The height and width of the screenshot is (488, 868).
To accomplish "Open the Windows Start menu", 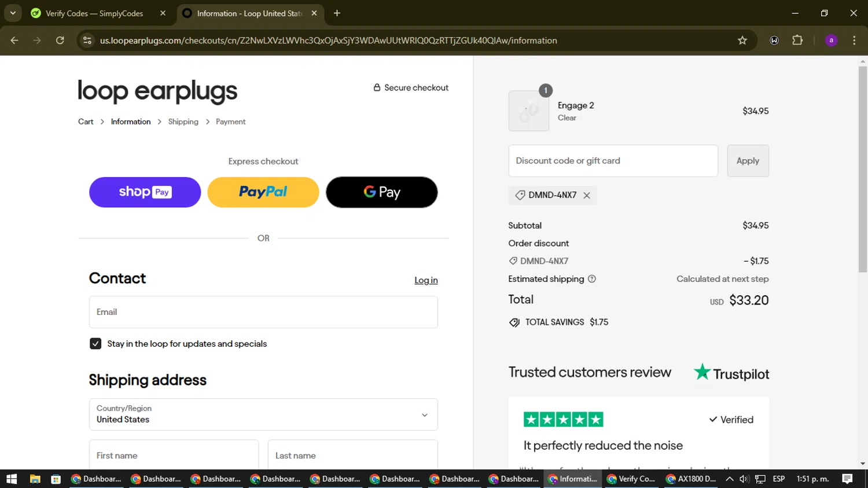I will [12, 479].
